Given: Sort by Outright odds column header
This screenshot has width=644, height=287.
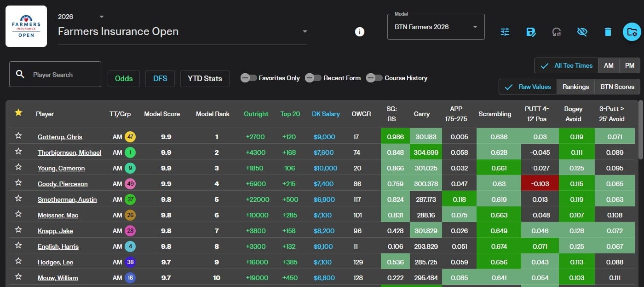Looking at the screenshot, I should tap(256, 114).
